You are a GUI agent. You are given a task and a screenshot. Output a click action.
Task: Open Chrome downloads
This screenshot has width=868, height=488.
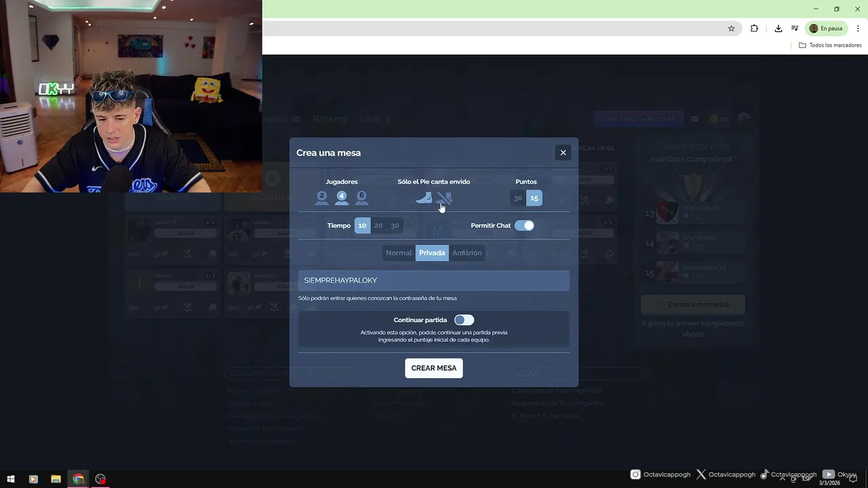(x=778, y=28)
